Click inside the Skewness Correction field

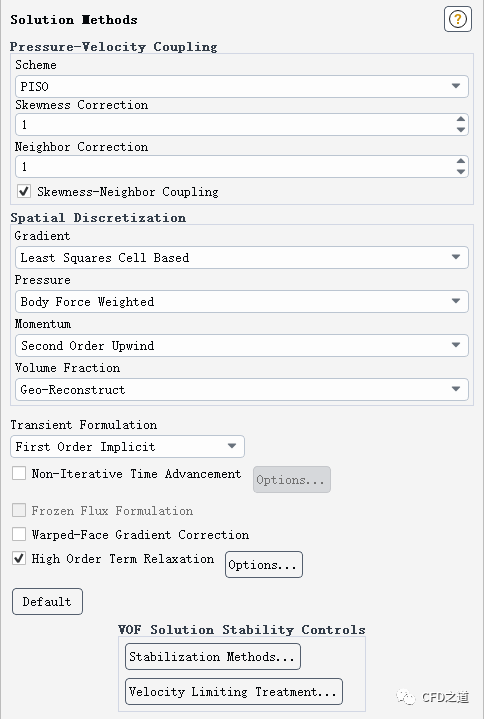click(234, 125)
